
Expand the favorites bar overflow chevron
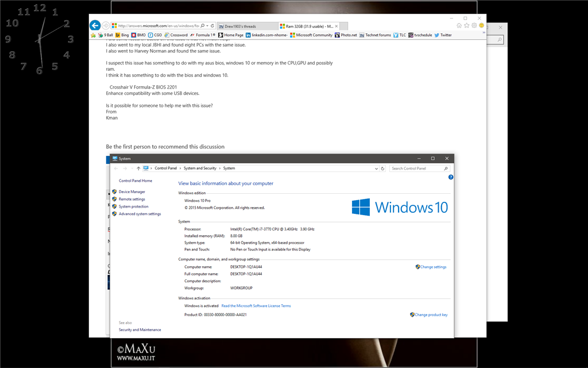point(483,33)
